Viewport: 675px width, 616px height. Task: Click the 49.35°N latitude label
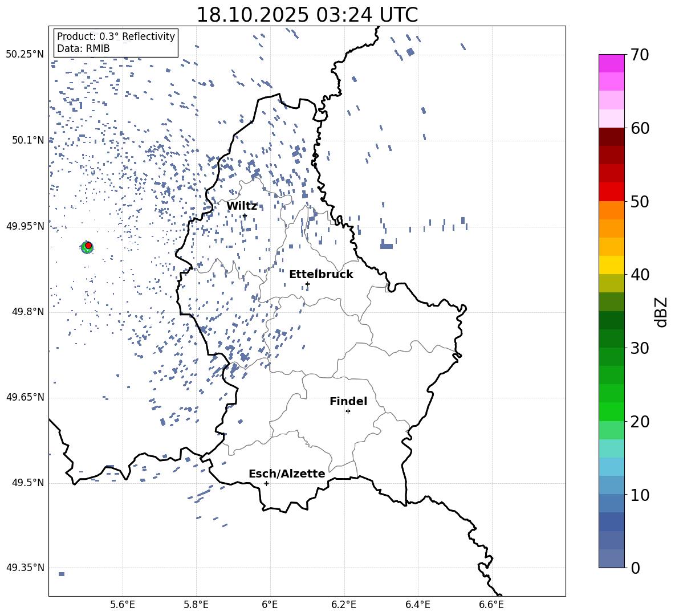click(25, 568)
